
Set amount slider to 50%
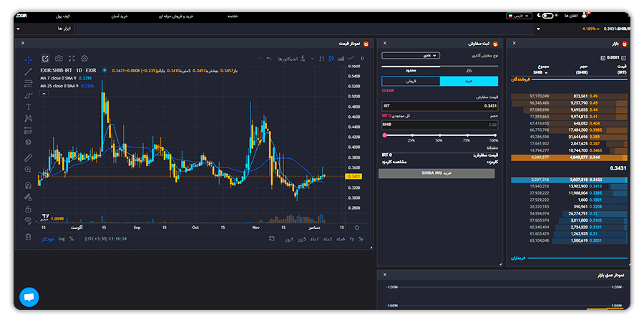pyautogui.click(x=440, y=135)
